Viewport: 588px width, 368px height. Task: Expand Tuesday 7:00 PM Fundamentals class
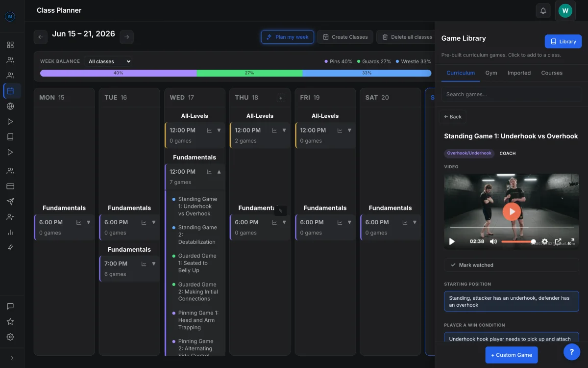click(154, 264)
